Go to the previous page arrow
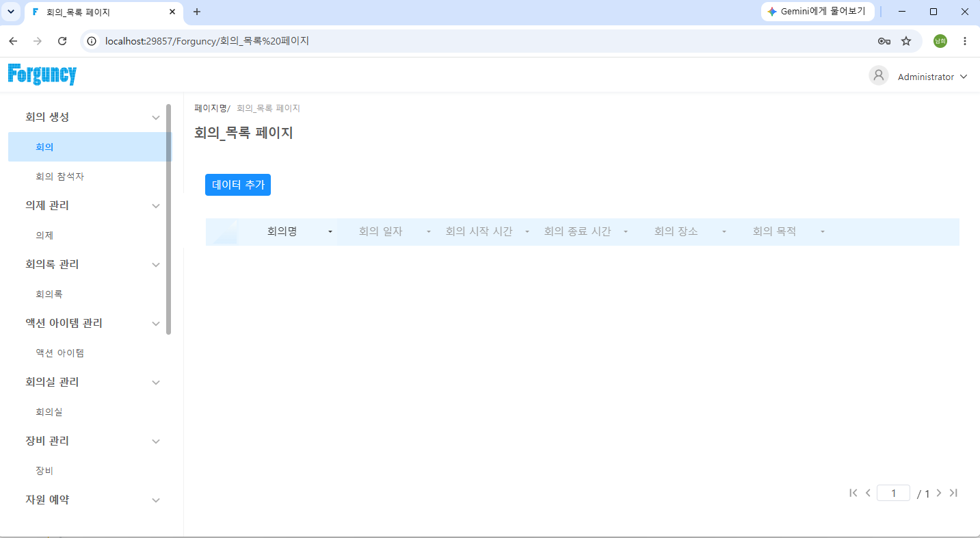The width and height of the screenshot is (980, 538). click(x=868, y=493)
